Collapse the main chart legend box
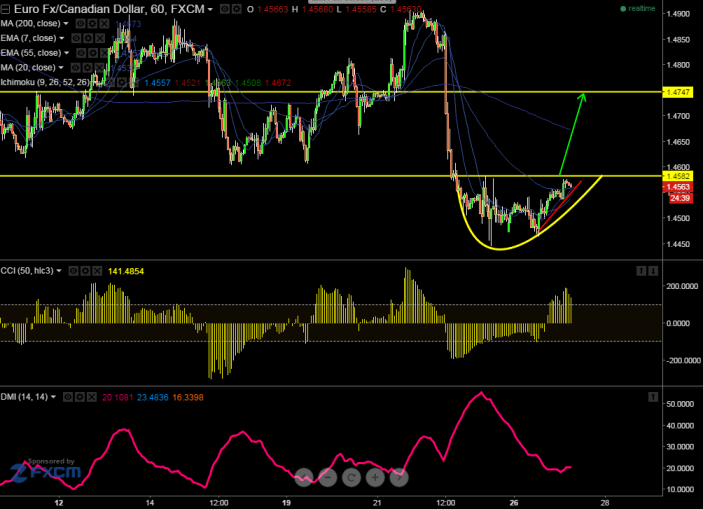This screenshot has width=703, height=509. [x=5, y=9]
